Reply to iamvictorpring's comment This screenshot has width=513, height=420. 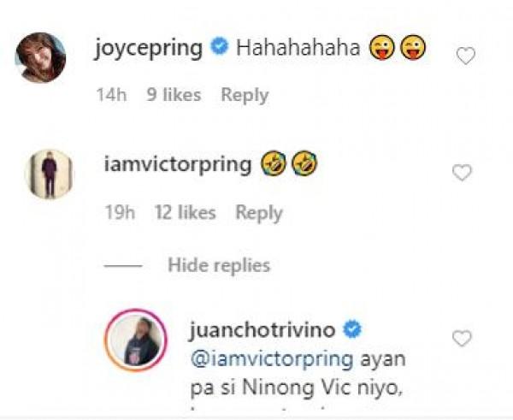[x=259, y=213]
